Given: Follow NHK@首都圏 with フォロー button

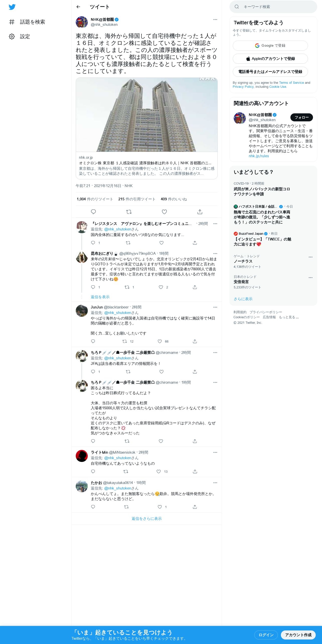Looking at the screenshot, I should [302, 117].
